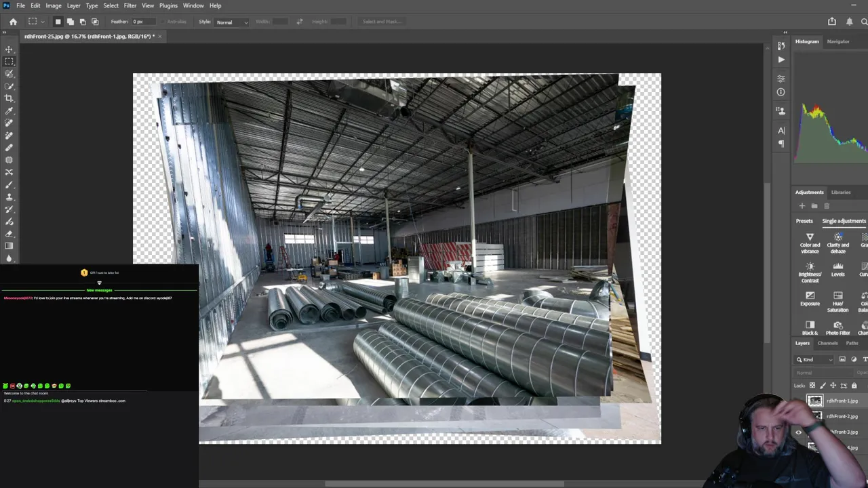
Task: Toggle pixel layer filter in Layers
Action: [842, 359]
